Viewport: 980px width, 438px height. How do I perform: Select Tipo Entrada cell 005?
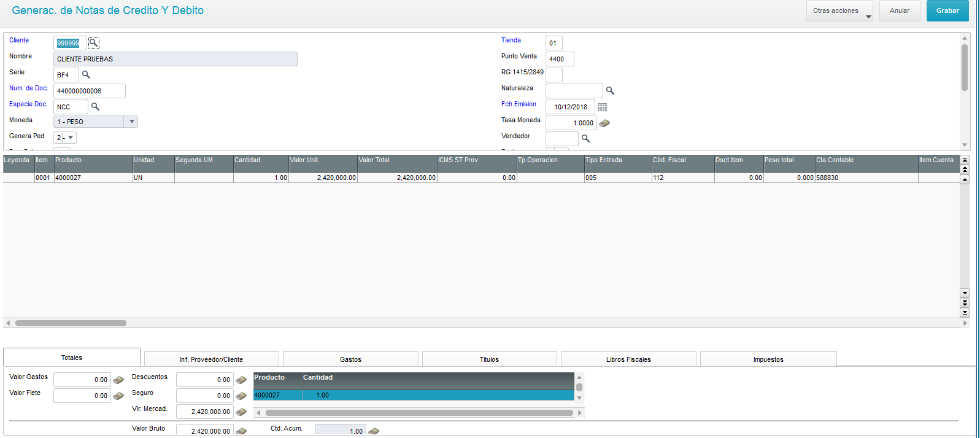(618, 178)
